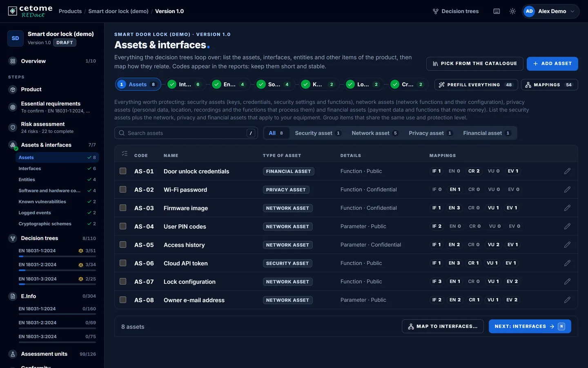Focus the Search assets field

point(186,133)
